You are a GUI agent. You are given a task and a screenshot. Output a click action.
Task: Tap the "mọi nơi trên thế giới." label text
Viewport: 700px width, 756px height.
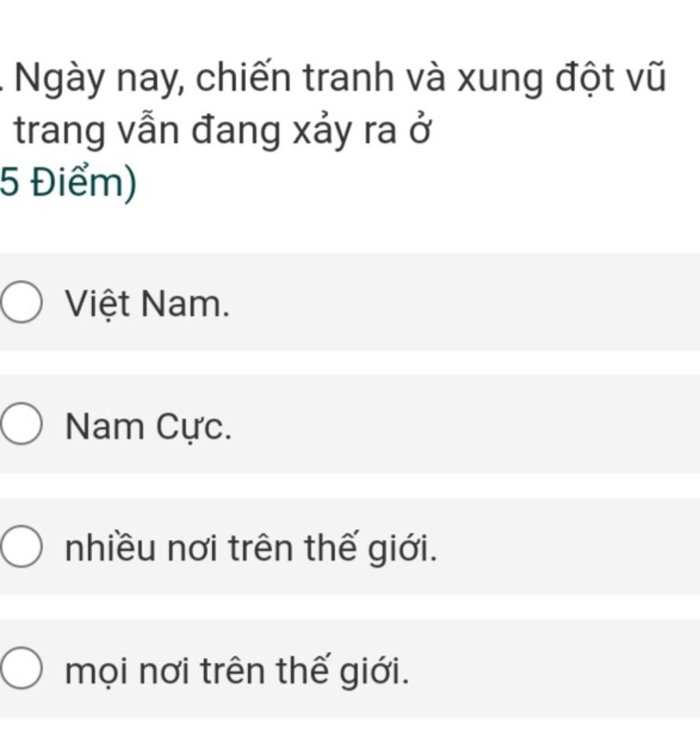(237, 671)
